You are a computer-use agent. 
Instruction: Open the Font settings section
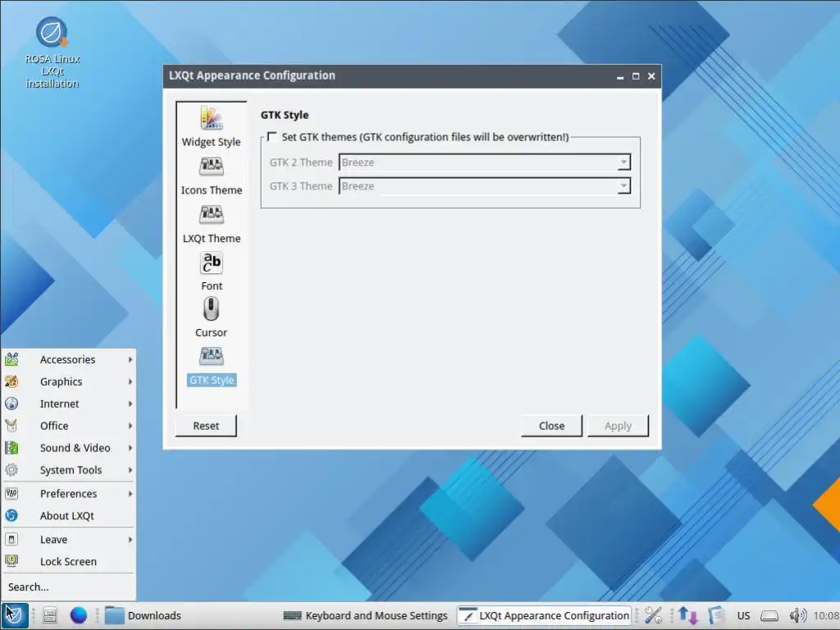pyautogui.click(x=211, y=272)
